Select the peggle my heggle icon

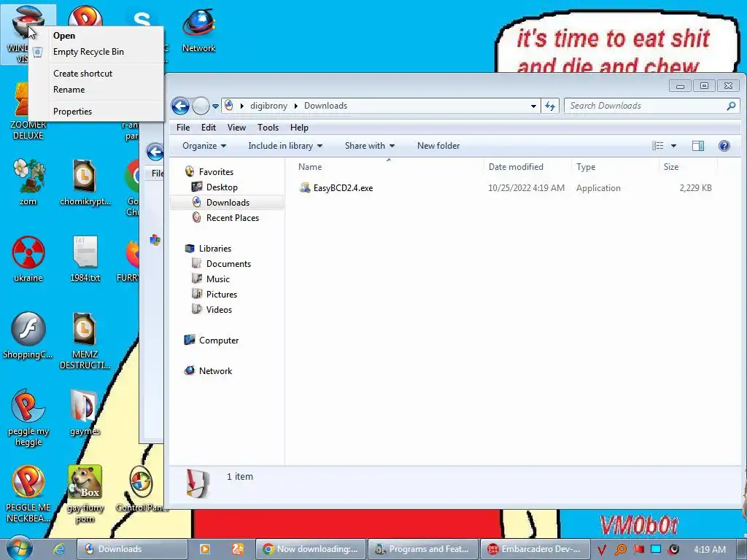[x=28, y=417]
